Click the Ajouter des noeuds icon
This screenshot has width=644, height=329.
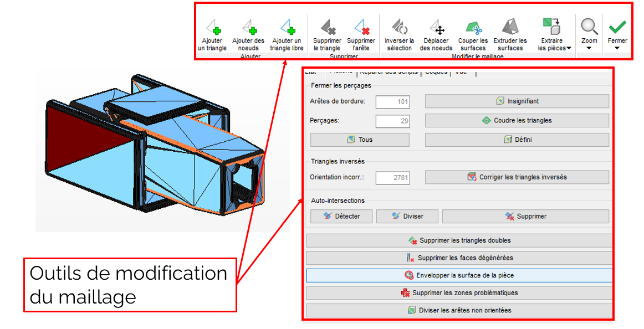click(x=248, y=34)
